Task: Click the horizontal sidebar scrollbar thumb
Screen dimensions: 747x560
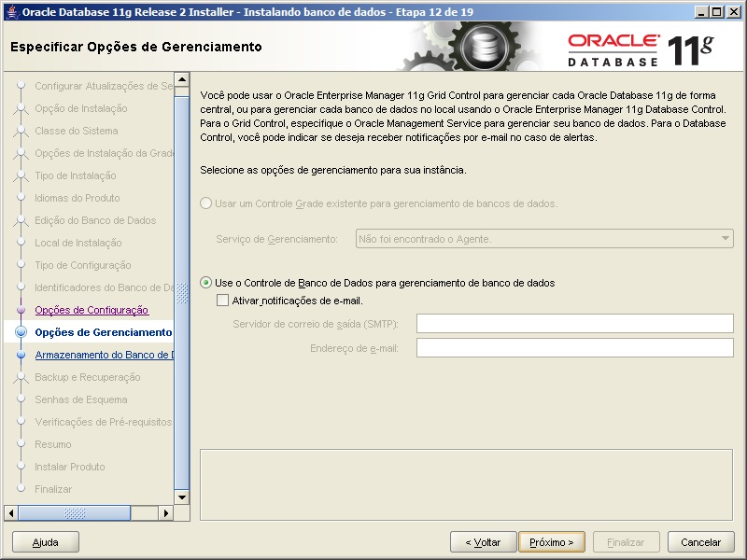Action: 75,512
